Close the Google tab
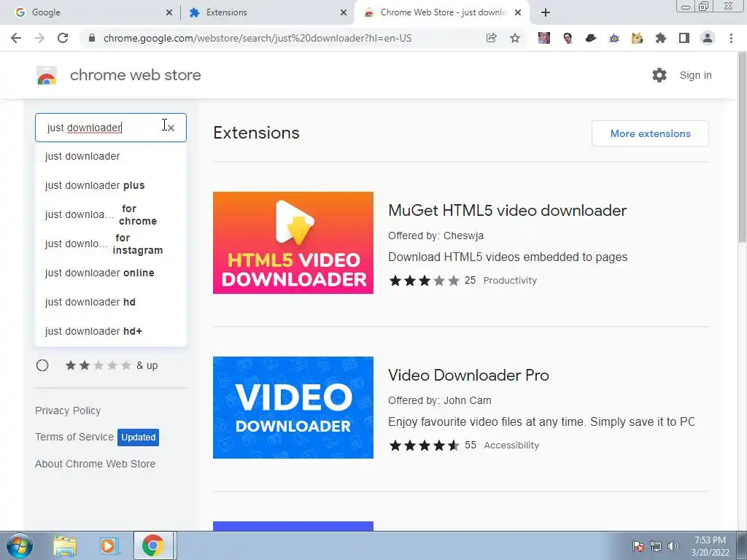747x560 pixels. 169,13
